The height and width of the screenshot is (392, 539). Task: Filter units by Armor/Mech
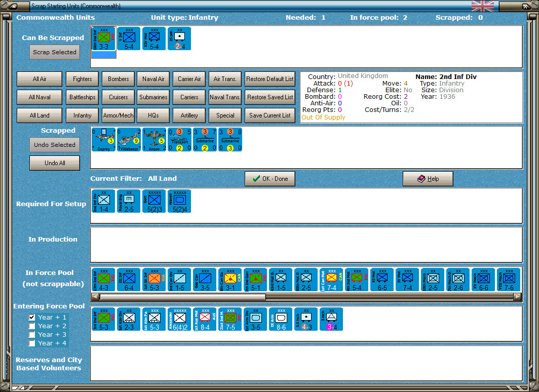[x=118, y=115]
